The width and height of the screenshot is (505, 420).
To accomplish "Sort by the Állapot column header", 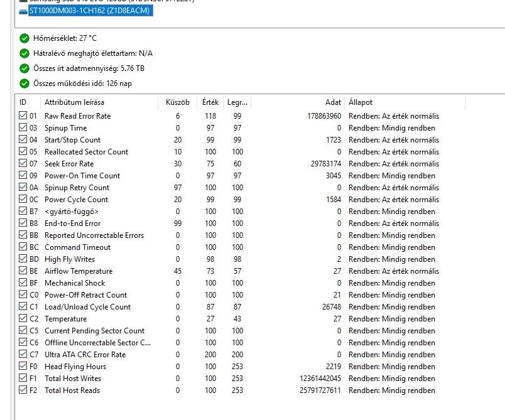I will coord(405,102).
